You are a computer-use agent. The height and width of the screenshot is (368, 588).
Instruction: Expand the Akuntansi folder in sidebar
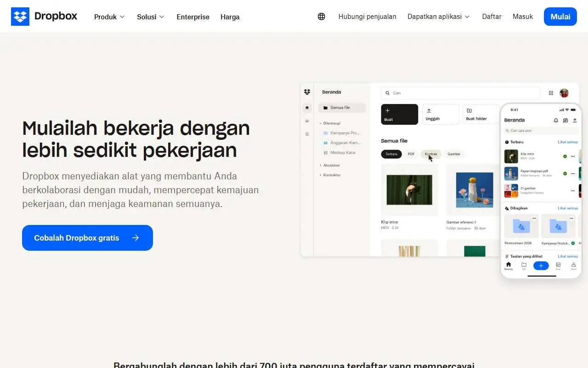click(x=321, y=165)
